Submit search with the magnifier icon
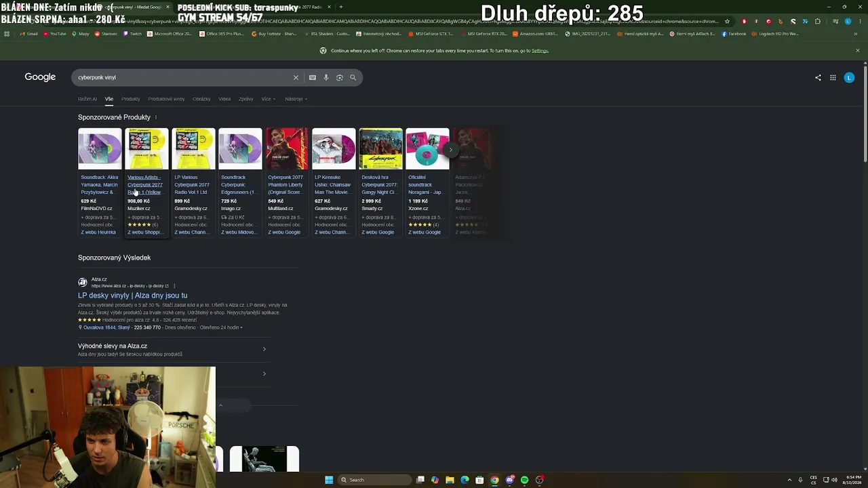Viewport: 868px width, 488px height. click(353, 77)
